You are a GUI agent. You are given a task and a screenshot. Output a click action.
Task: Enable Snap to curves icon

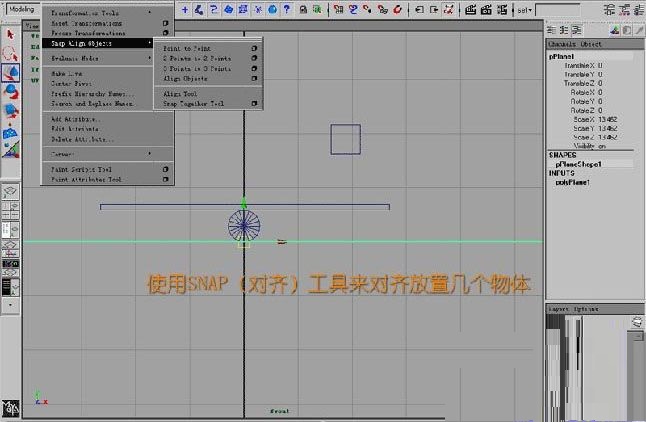click(353, 9)
